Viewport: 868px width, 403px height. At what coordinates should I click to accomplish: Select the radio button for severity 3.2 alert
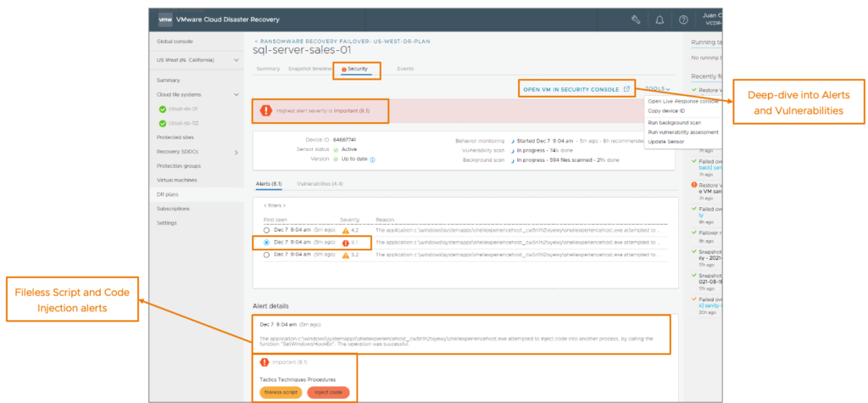tap(267, 255)
